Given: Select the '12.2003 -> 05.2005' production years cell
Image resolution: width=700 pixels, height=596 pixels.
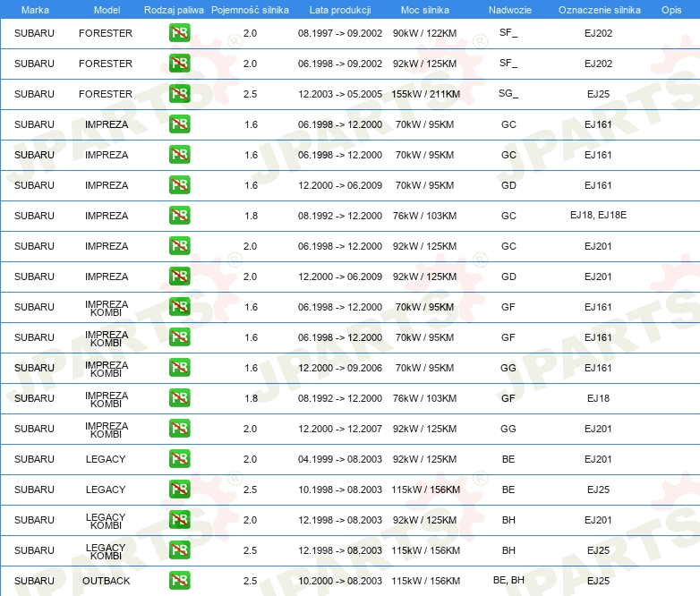Looking at the screenshot, I should point(340,94).
